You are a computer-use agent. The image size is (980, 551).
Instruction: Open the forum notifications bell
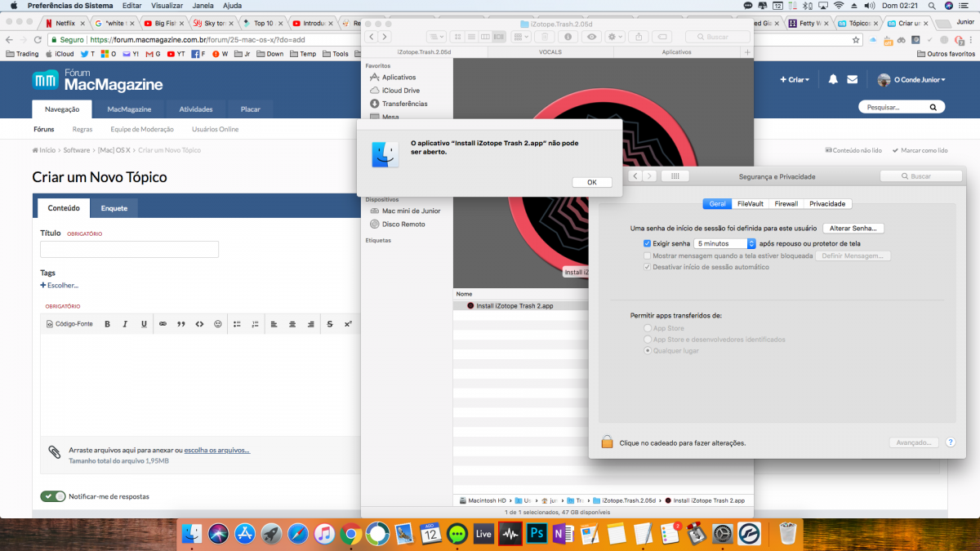pos(833,80)
